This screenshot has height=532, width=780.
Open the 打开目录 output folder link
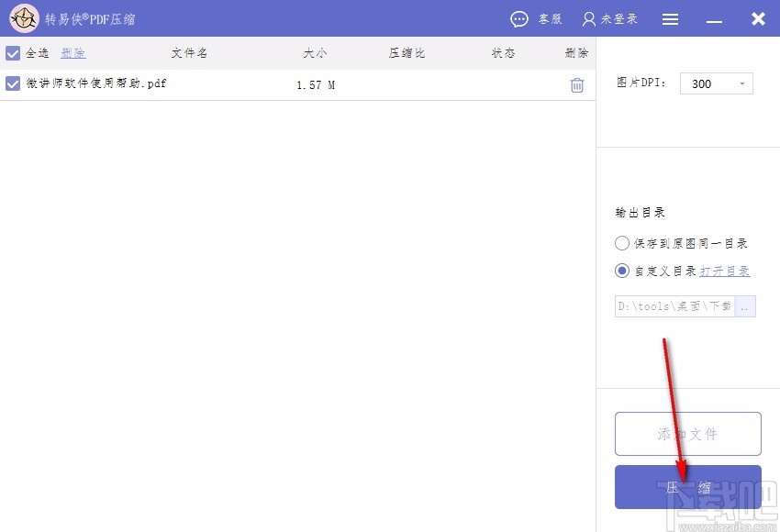click(724, 271)
